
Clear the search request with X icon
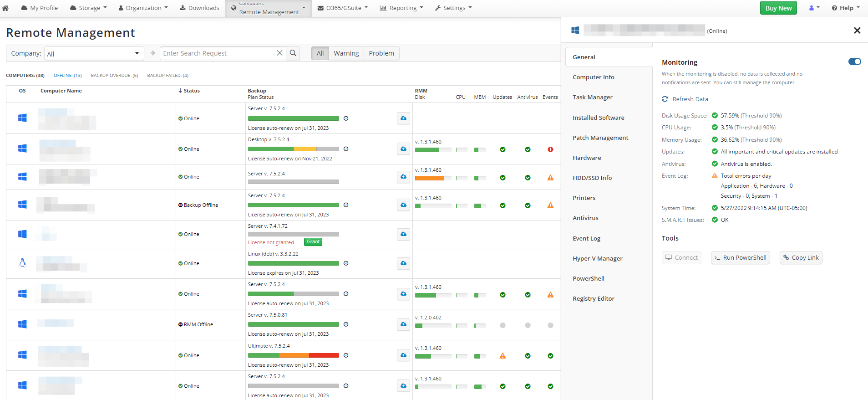[x=279, y=53]
